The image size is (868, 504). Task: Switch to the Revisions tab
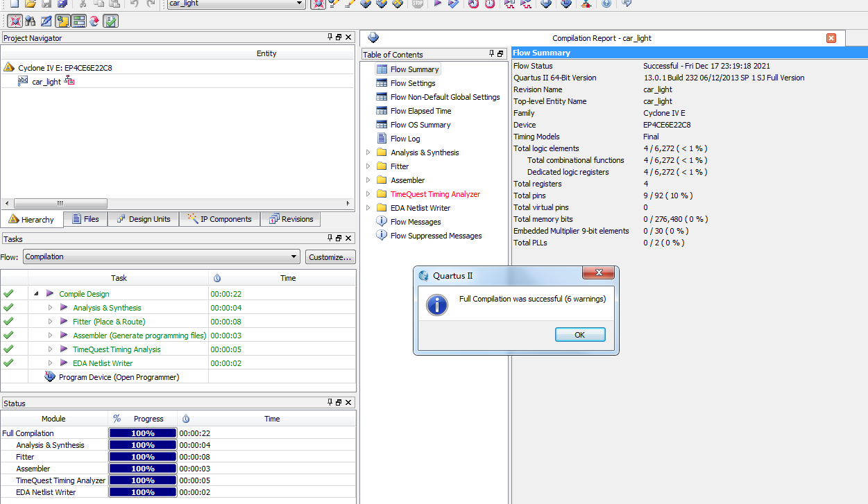point(291,219)
